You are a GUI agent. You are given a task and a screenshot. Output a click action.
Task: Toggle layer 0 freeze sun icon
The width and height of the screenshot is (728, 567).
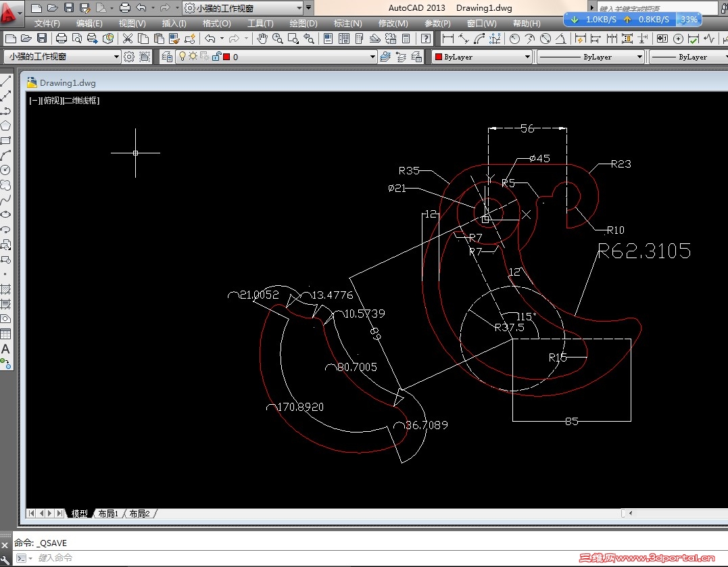[x=193, y=56]
